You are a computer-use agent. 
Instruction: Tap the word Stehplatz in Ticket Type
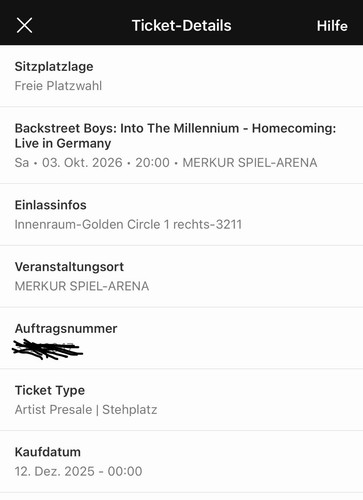point(130,410)
